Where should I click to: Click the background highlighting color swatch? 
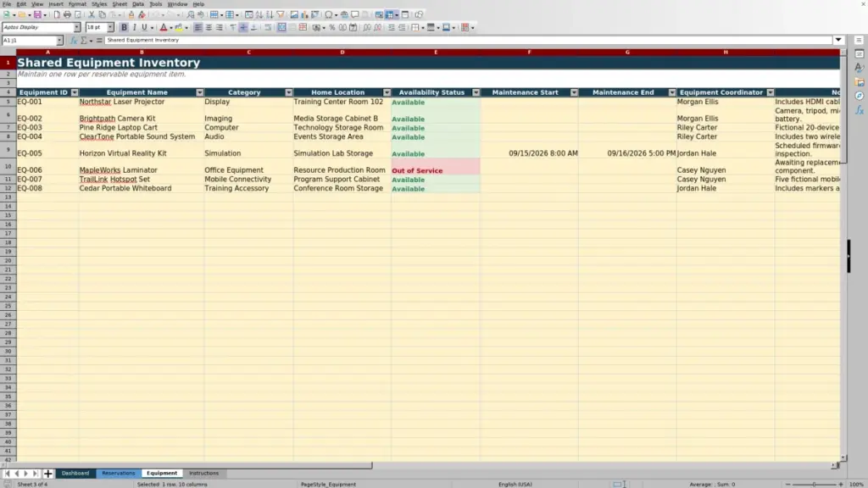tap(179, 28)
